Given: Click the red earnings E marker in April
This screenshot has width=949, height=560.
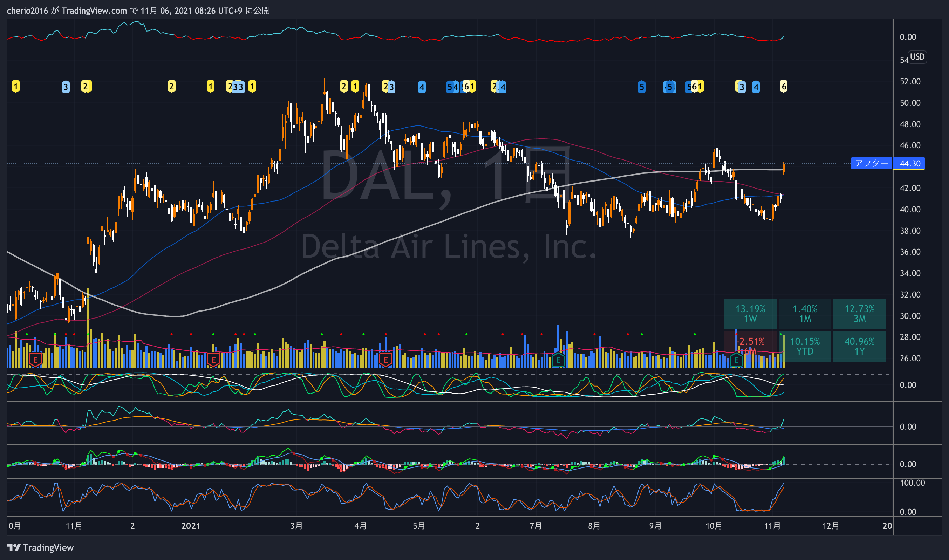Looking at the screenshot, I should point(385,360).
